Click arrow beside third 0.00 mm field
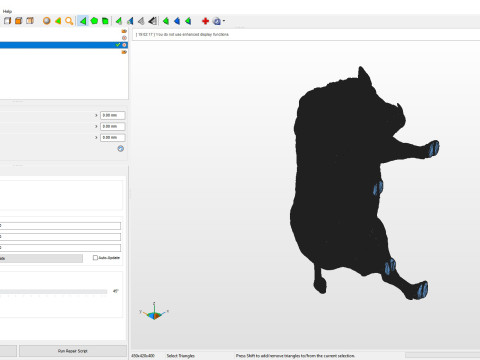Screen dimensions: 480x360 [96, 137]
